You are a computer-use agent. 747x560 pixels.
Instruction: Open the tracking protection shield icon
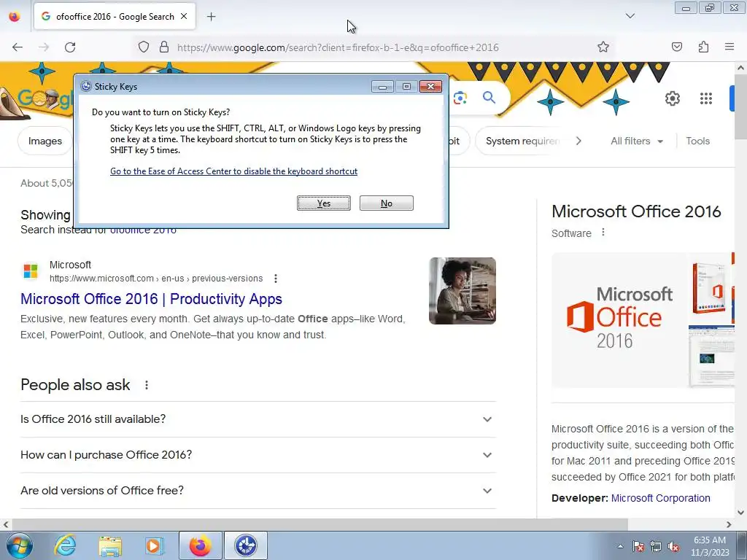[x=144, y=47]
